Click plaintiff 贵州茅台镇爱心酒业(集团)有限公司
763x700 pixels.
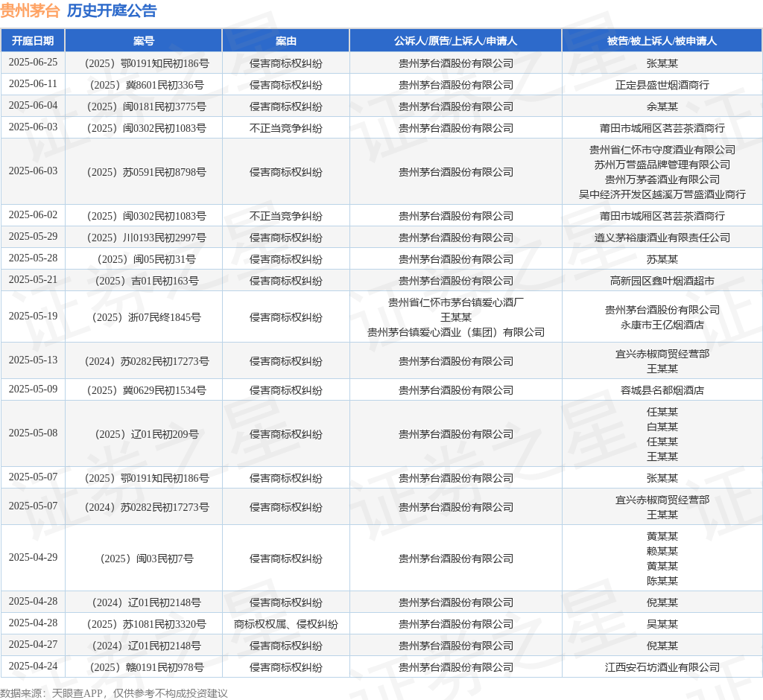[455, 332]
